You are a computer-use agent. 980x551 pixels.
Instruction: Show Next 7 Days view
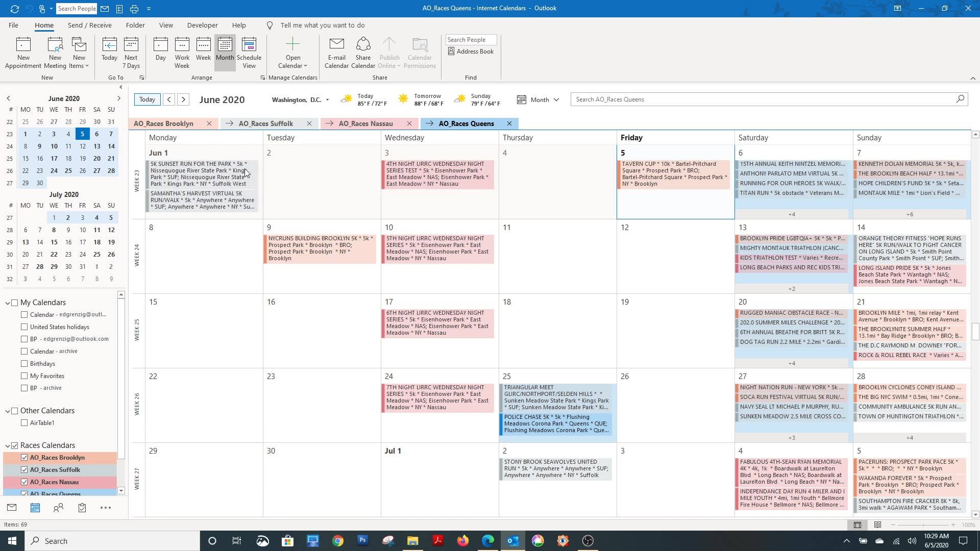[131, 53]
